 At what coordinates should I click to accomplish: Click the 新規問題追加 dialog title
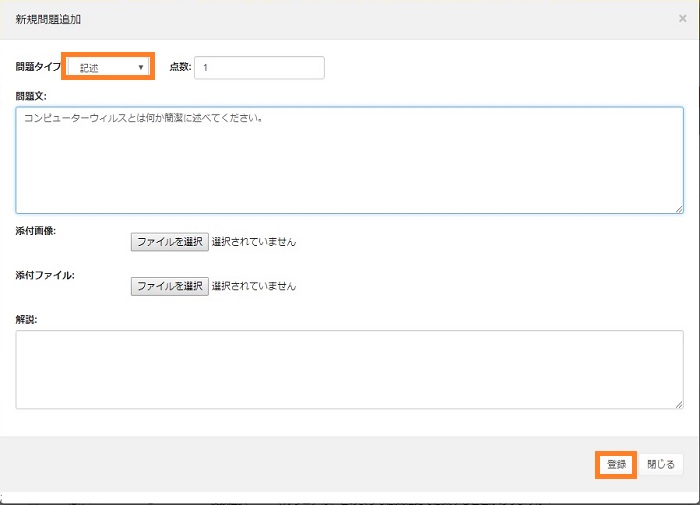pyautogui.click(x=46, y=19)
